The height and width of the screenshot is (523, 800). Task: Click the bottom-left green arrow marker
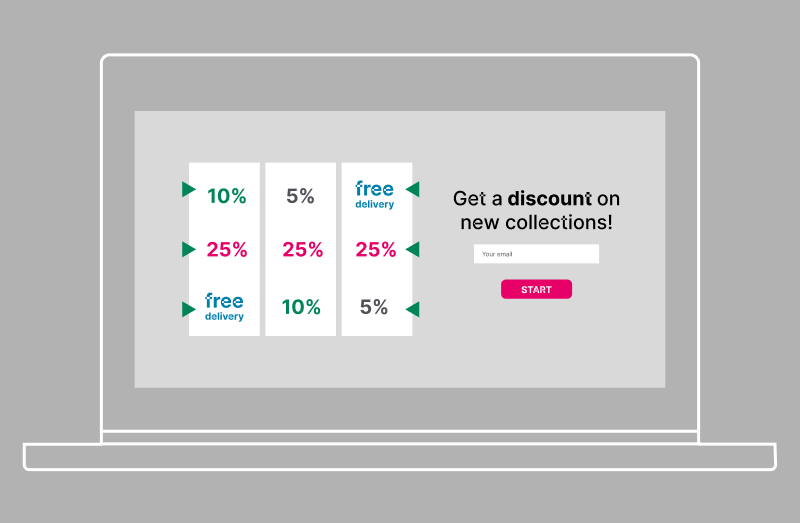coord(189,309)
